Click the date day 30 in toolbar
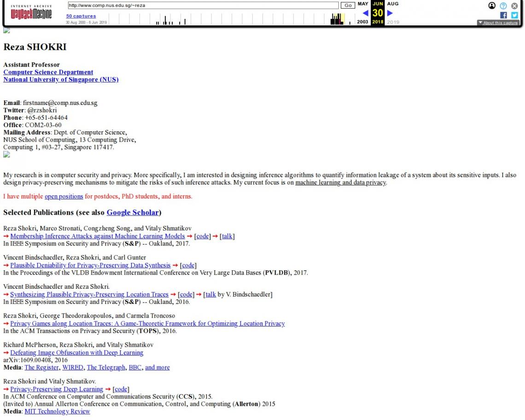525x420 pixels. click(378, 13)
